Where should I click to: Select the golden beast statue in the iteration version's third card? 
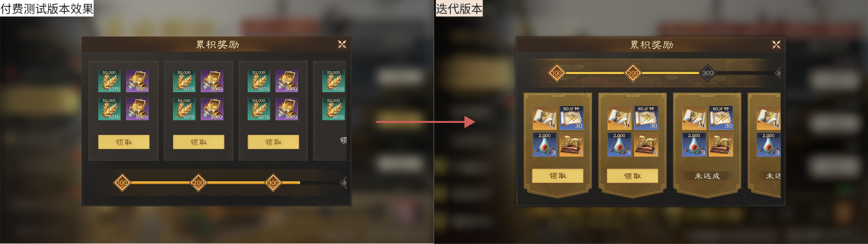click(721, 145)
